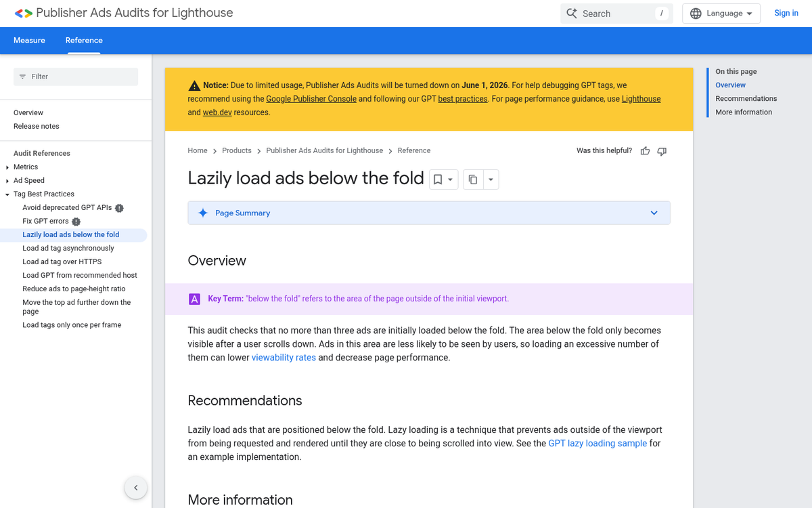Click the Google Developers logo icon

[22, 12]
